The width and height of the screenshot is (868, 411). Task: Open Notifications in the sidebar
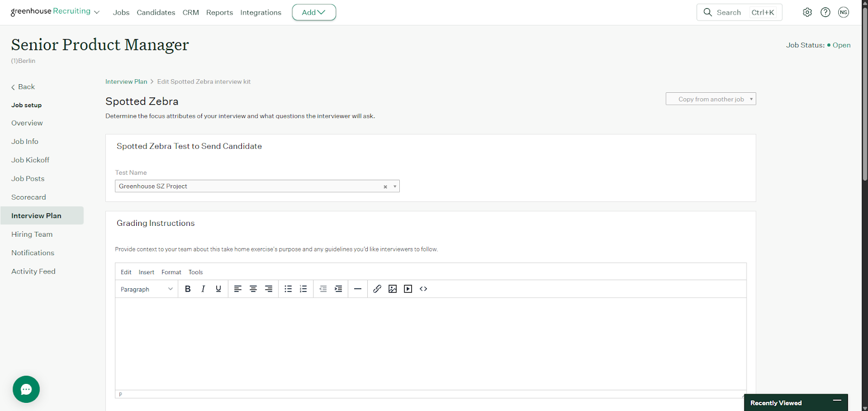(33, 253)
